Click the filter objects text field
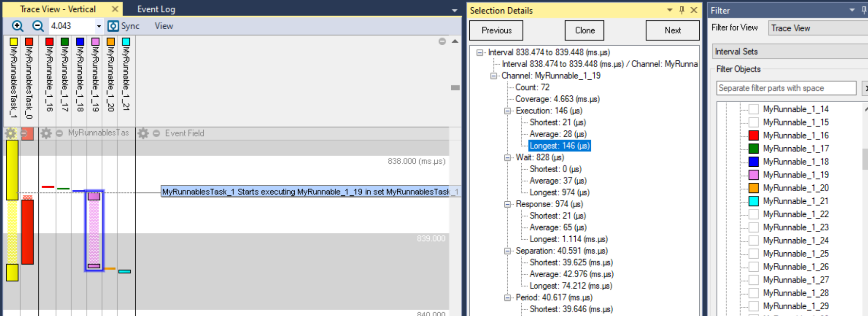 pyautogui.click(x=785, y=88)
